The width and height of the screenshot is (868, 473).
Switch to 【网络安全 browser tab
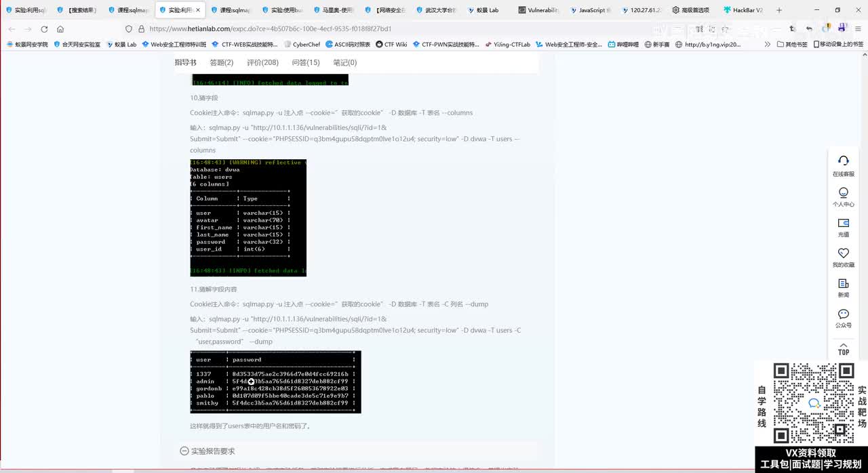coord(387,10)
